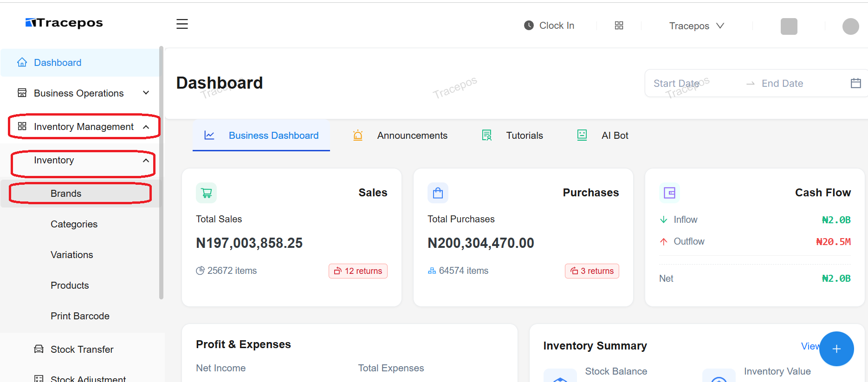Click the Stock Transfer icon in sidebar
868x382 pixels.
click(39, 349)
